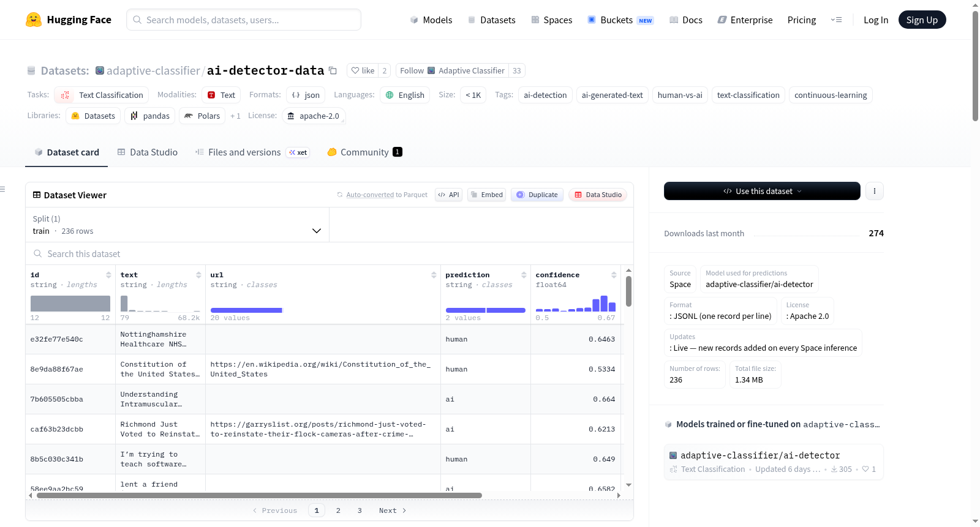Screen dimensions: 980x527
Task: Open Enterprise in top navigation
Action: click(745, 20)
